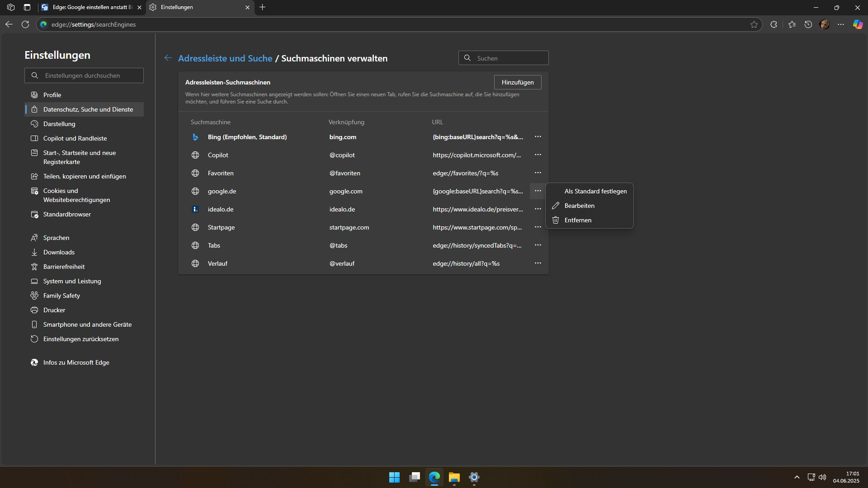Open more options for Bing row

[x=538, y=136]
